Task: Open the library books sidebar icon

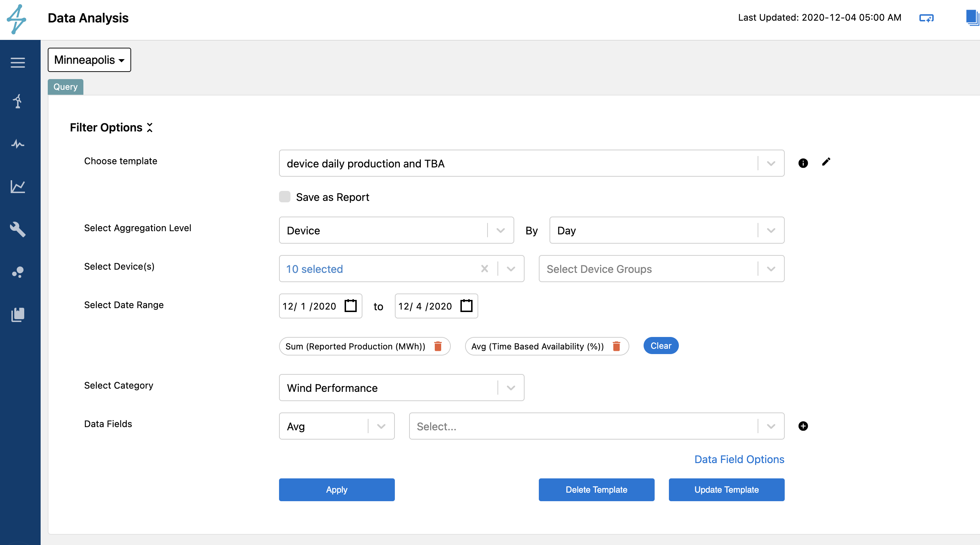Action: click(x=17, y=315)
